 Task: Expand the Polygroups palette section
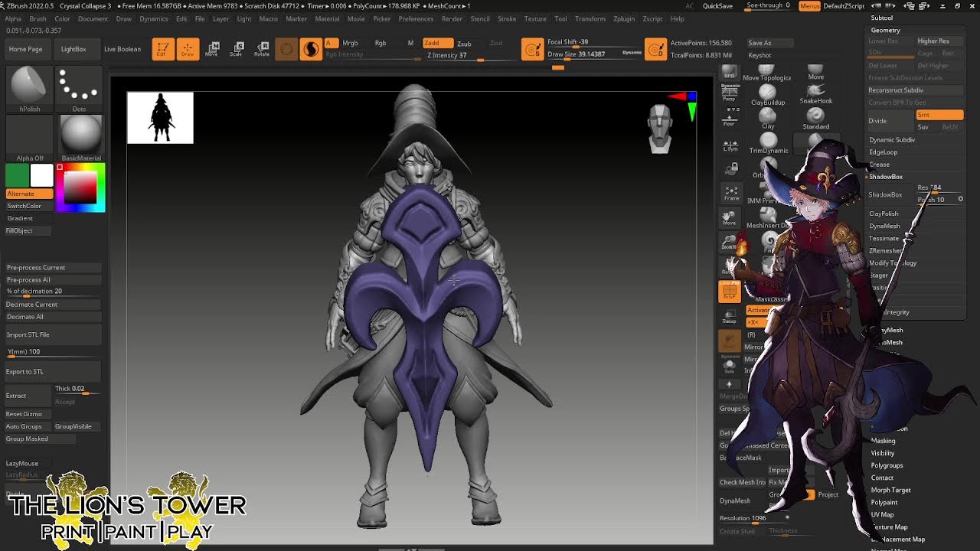[x=887, y=465]
